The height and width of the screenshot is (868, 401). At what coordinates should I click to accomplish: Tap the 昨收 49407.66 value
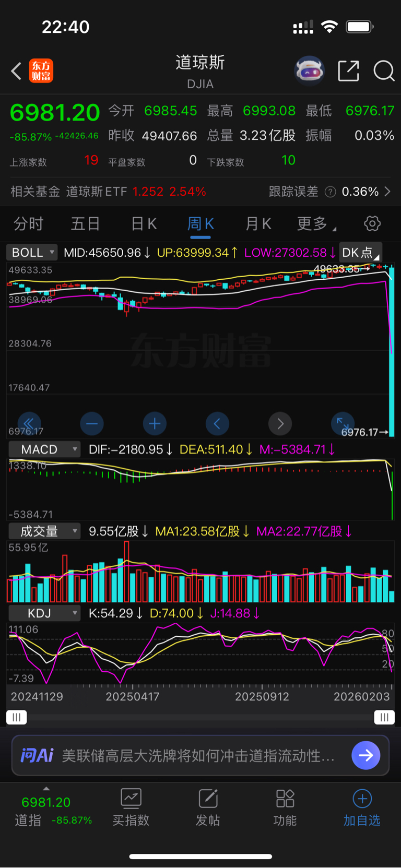[170, 136]
